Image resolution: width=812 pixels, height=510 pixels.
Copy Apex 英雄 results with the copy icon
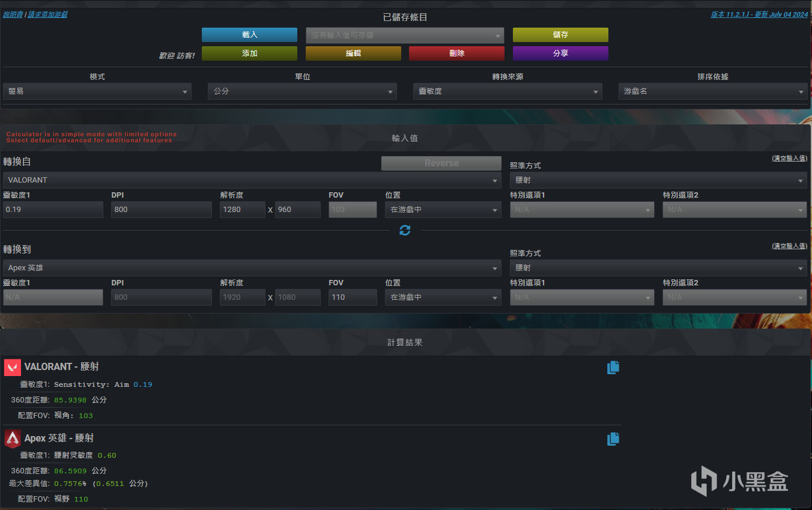coord(613,439)
